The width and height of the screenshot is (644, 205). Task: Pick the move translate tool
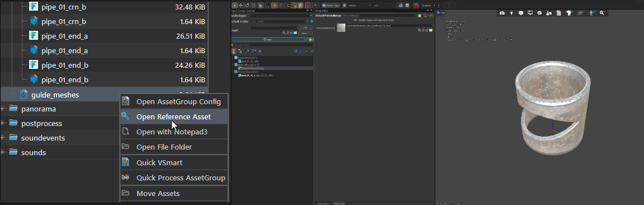[241, 6]
